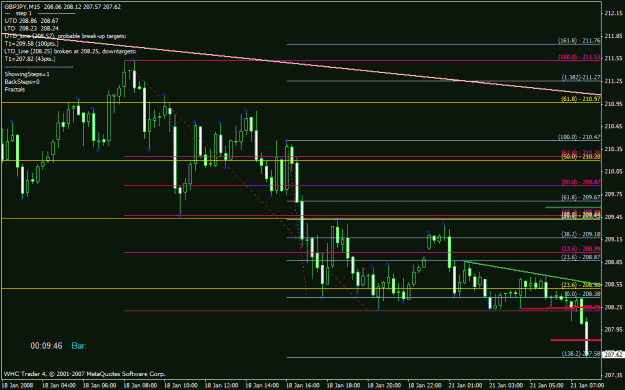
Task: Click the 209.75 price axis label
Action: coord(613,194)
